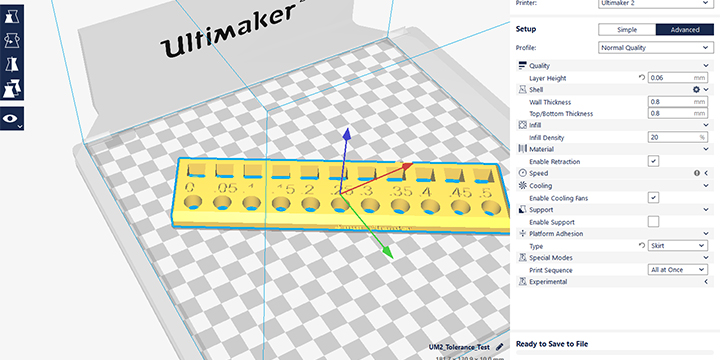The height and width of the screenshot is (360, 720).
Task: Edit the job name pencil icon
Action: click(x=500, y=347)
